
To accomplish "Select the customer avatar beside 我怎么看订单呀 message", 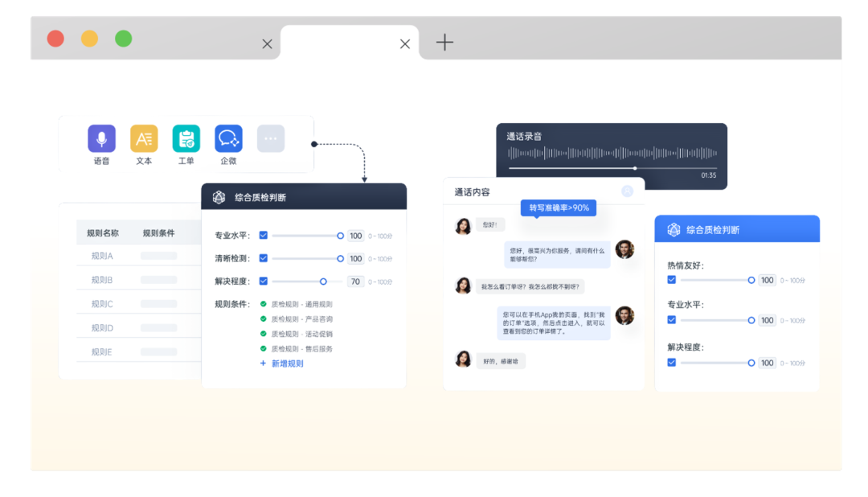I will point(463,285).
